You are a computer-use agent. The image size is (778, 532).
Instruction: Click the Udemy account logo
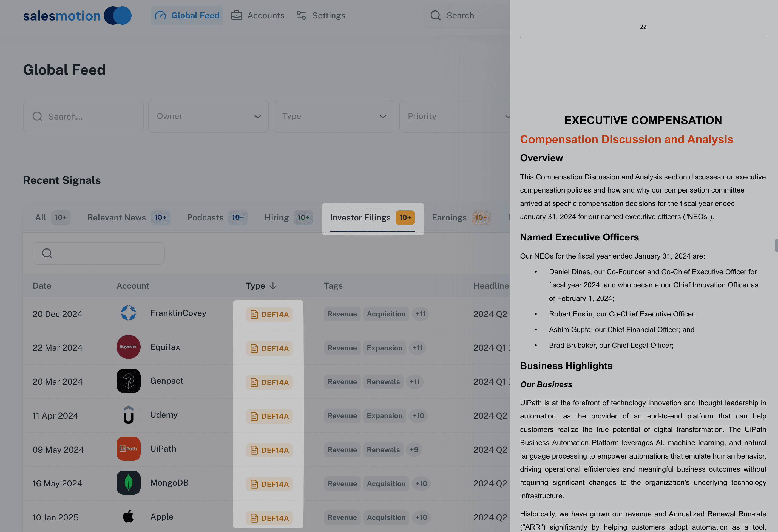coord(128,415)
